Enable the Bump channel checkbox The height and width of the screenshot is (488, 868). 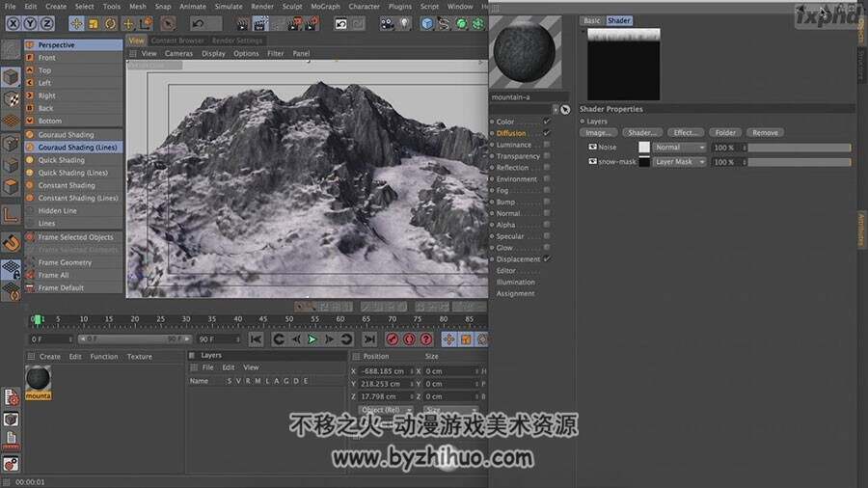tap(547, 202)
